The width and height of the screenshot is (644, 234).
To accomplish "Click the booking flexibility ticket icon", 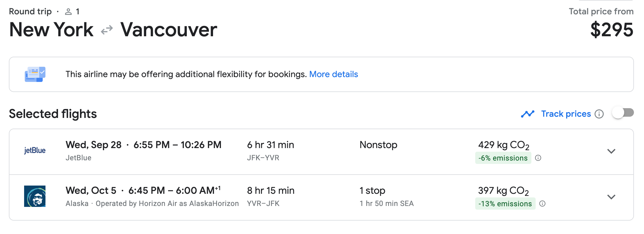I will [35, 74].
